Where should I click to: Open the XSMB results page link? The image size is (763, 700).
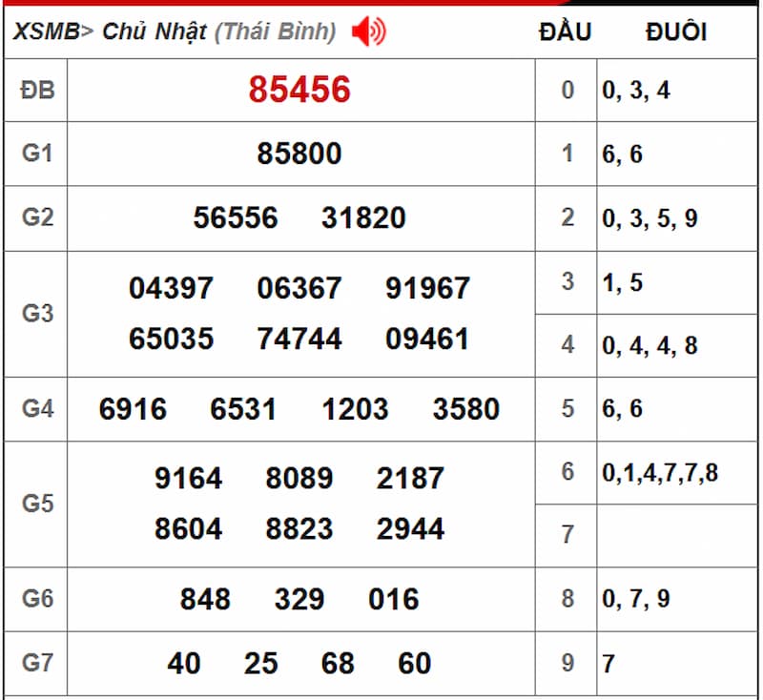pos(45,30)
